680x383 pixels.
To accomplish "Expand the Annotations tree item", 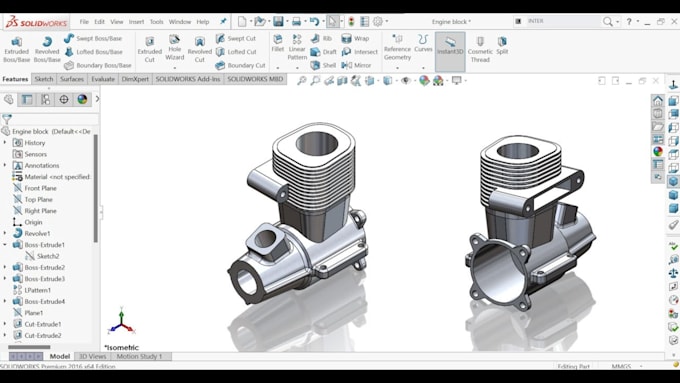I will coord(5,165).
